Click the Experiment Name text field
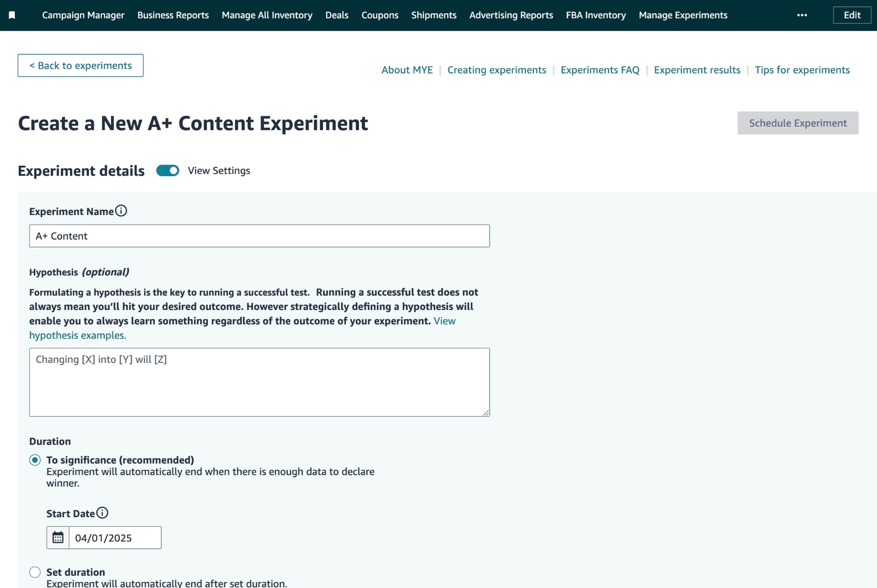The height and width of the screenshot is (588, 877). point(259,236)
